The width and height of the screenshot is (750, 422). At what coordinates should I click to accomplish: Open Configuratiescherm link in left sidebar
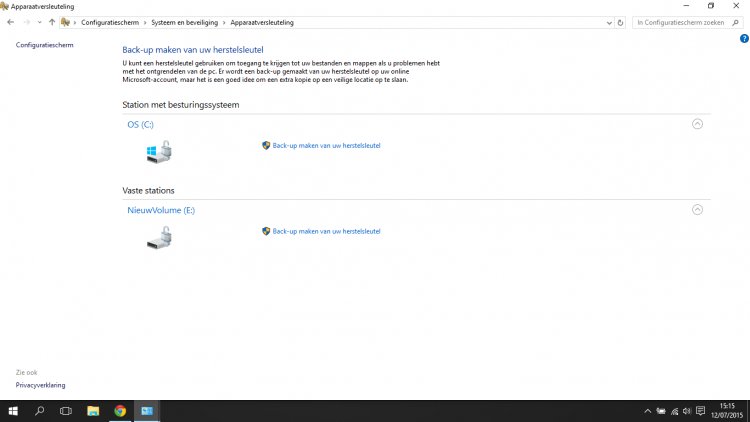pyautogui.click(x=44, y=45)
